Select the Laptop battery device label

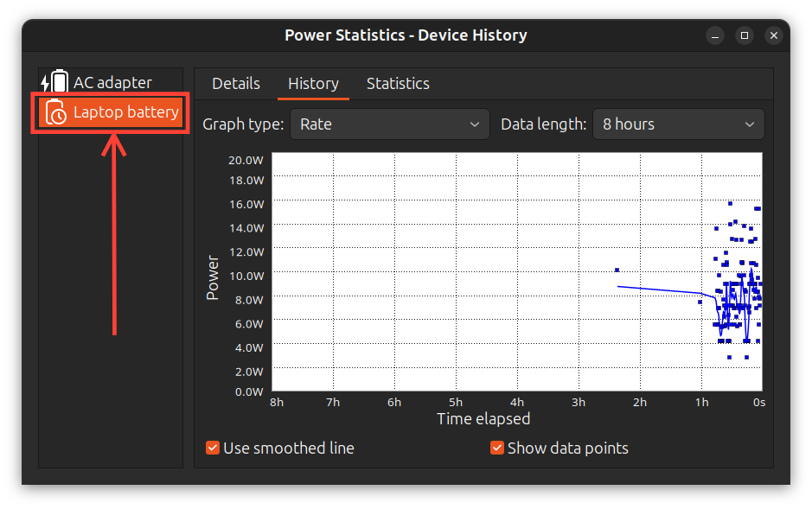click(x=125, y=112)
